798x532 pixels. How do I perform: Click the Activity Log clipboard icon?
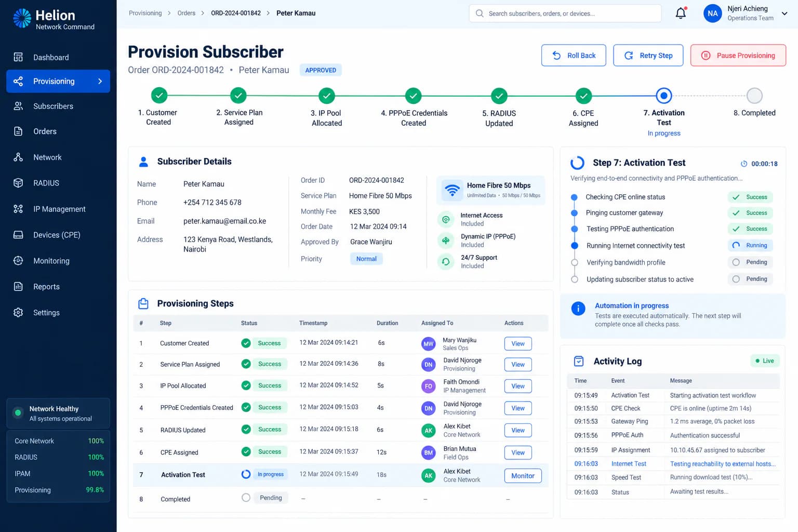578,361
